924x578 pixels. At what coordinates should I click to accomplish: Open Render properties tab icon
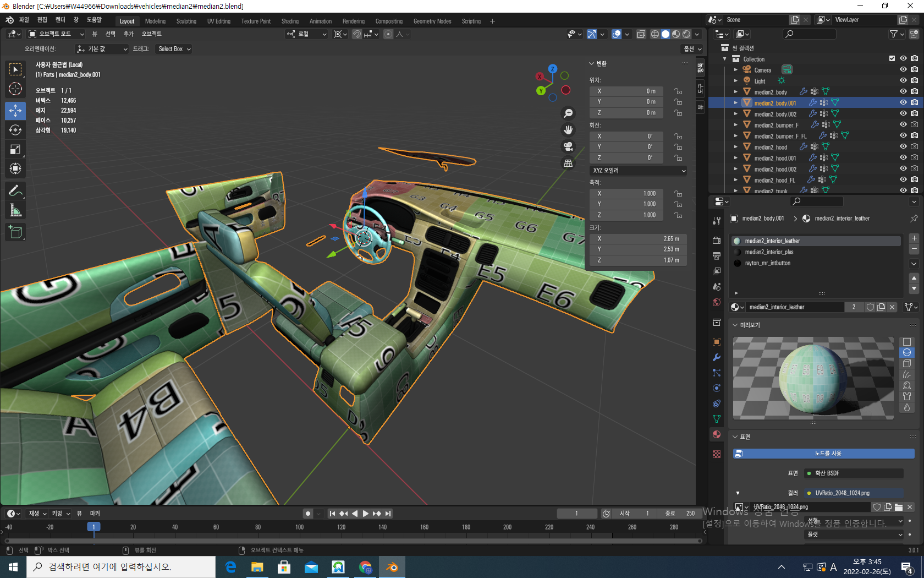717,241
